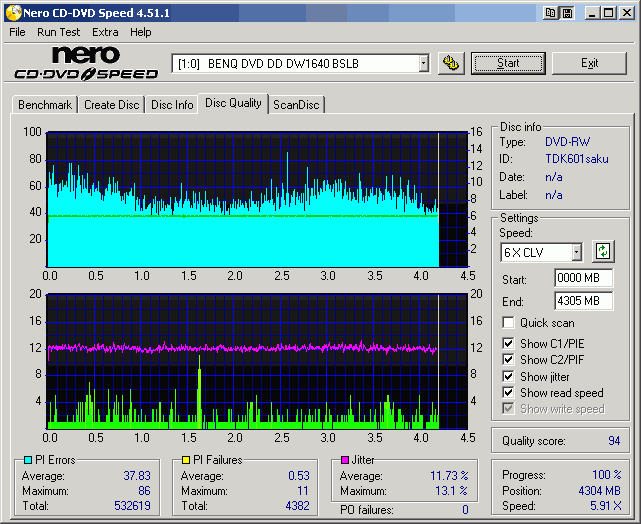641x524 pixels.
Task: Enable the Quick scan checkbox
Action: 509,323
